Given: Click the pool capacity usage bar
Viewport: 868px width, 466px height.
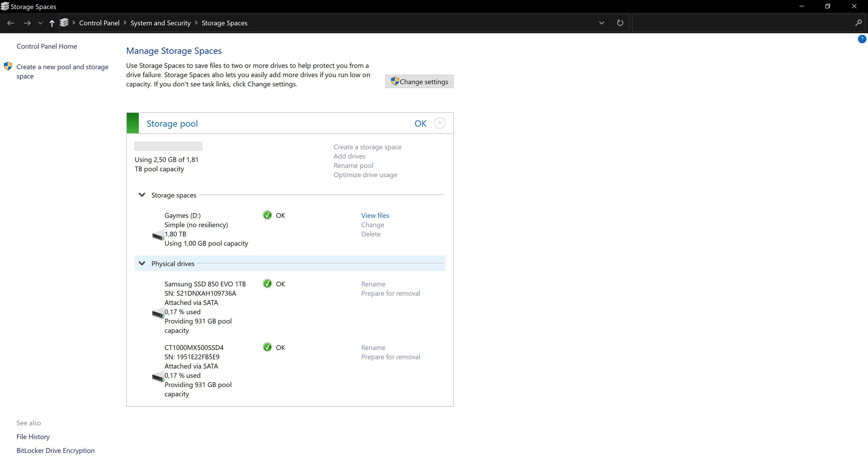Looking at the screenshot, I should coord(168,146).
